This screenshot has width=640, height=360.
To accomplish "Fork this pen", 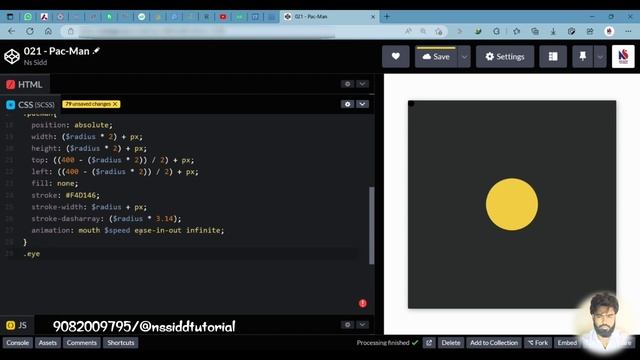I will click(x=538, y=342).
